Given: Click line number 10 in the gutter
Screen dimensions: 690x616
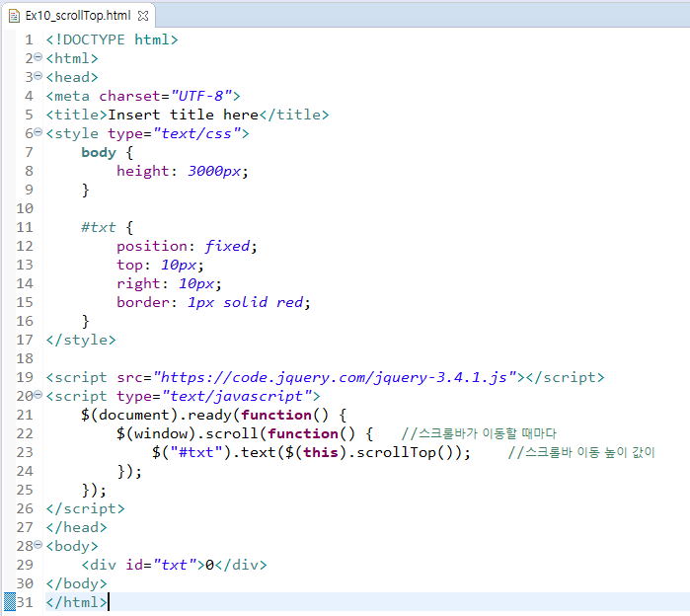Looking at the screenshot, I should 25,208.
